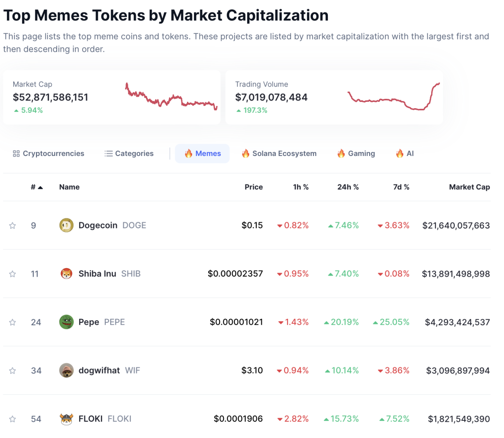Add Pepe to favorites via star

coord(12,322)
